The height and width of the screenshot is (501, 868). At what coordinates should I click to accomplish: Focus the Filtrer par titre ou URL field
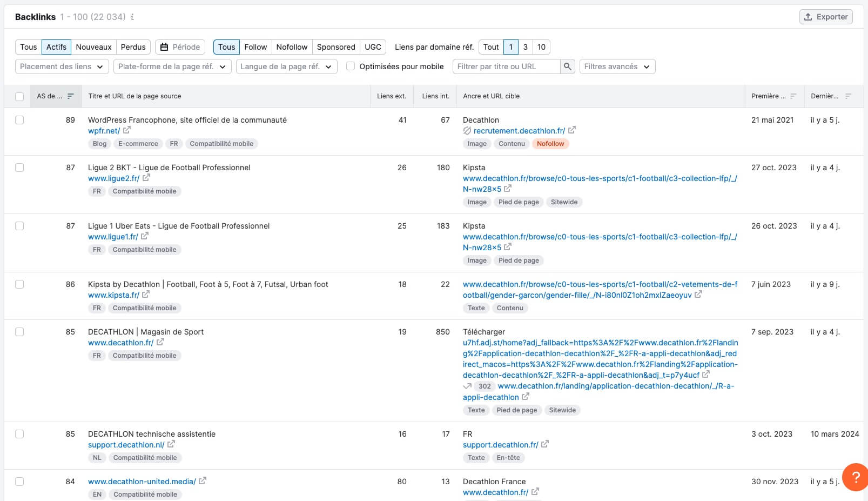(x=507, y=66)
